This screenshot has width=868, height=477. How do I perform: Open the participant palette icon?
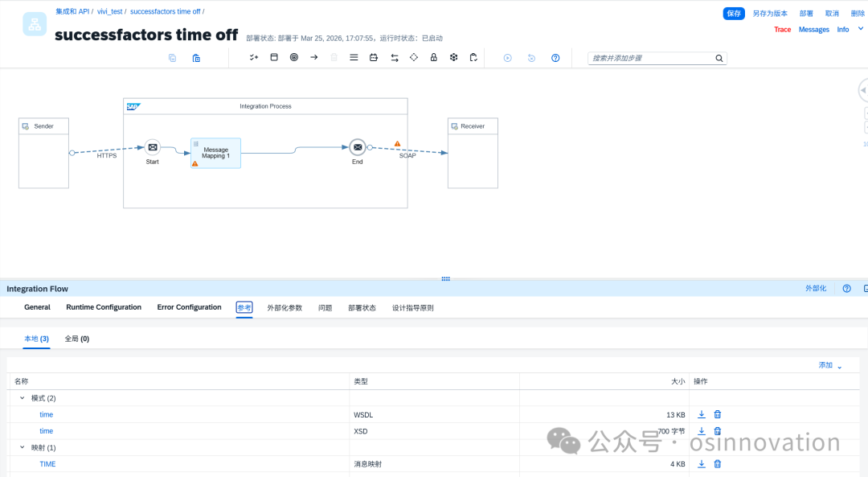(x=274, y=58)
